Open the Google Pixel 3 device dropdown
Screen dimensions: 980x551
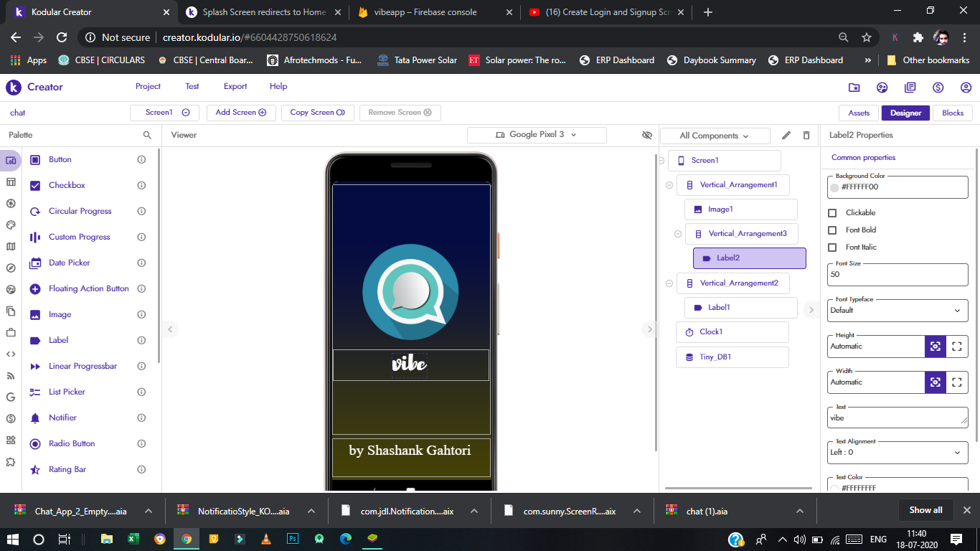(x=537, y=135)
